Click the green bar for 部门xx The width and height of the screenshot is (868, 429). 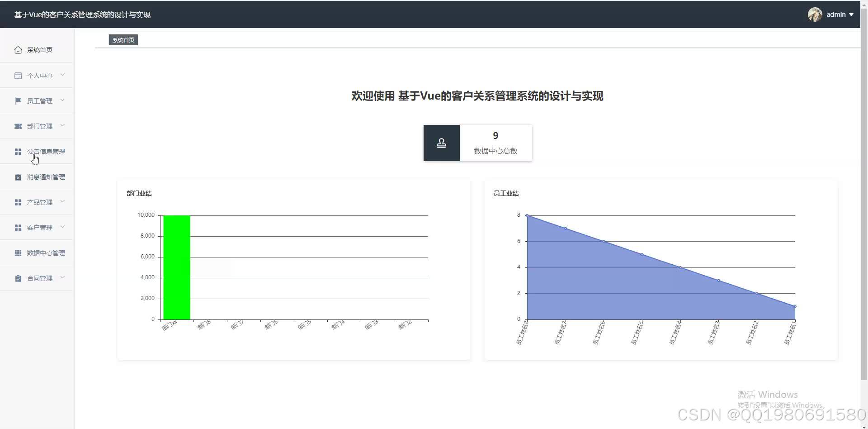coord(177,267)
